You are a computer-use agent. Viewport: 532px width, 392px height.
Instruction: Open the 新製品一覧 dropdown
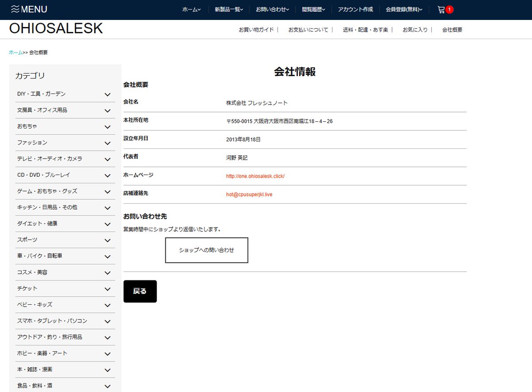228,8
